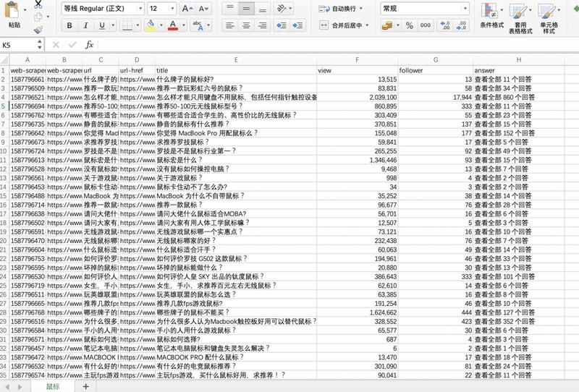
Task: Click the Cut scissors icon
Action: click(38, 4)
